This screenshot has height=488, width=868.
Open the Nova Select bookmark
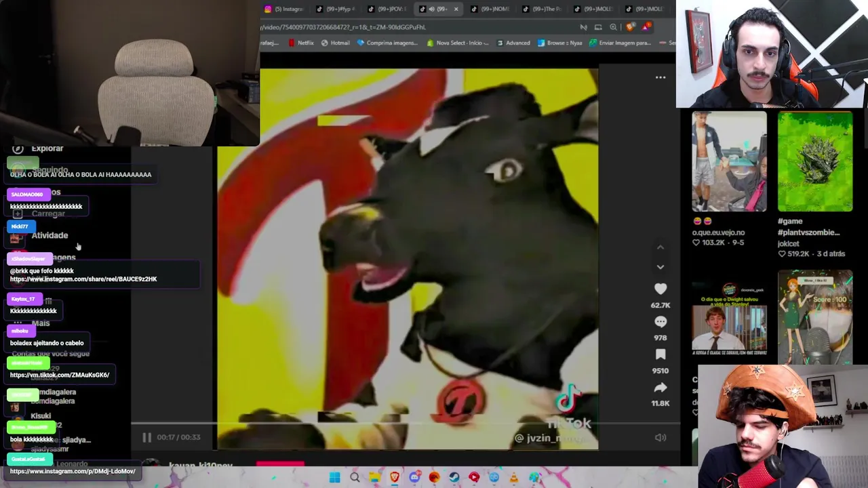457,43
